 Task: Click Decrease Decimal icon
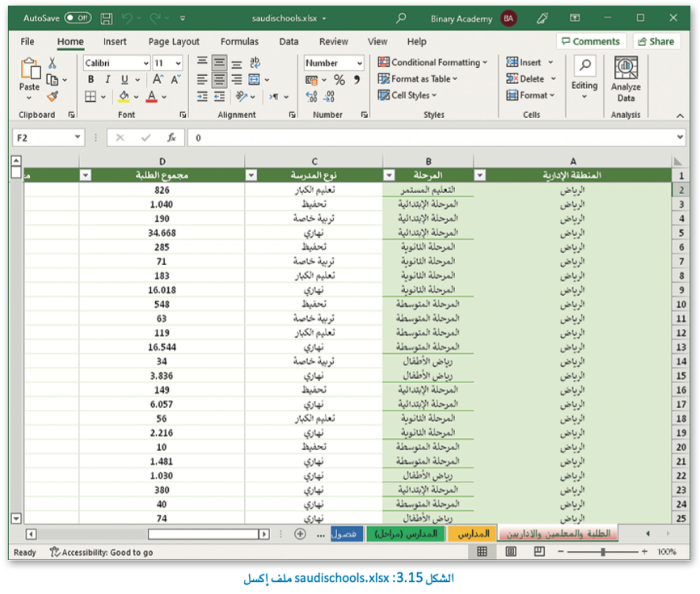pos(329,96)
